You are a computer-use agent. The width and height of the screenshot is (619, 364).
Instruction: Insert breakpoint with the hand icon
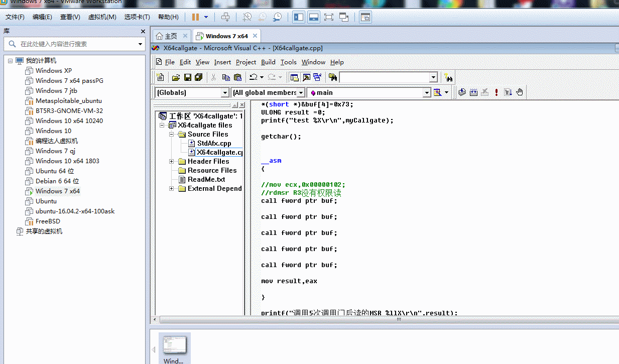tap(520, 92)
